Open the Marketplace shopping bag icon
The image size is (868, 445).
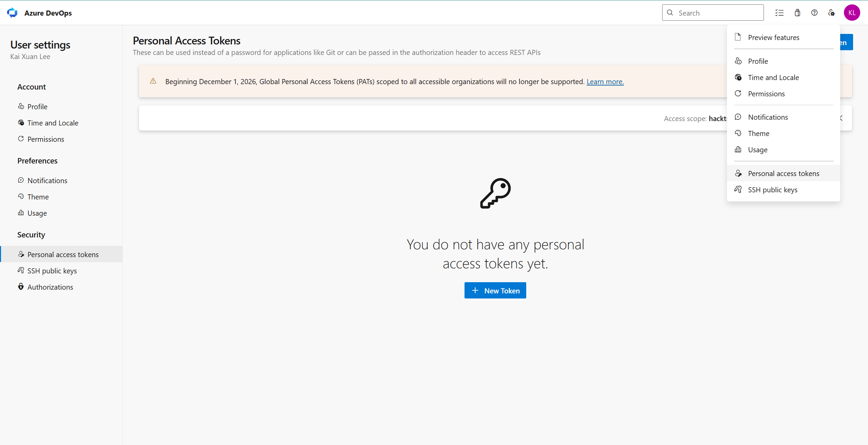coord(797,13)
